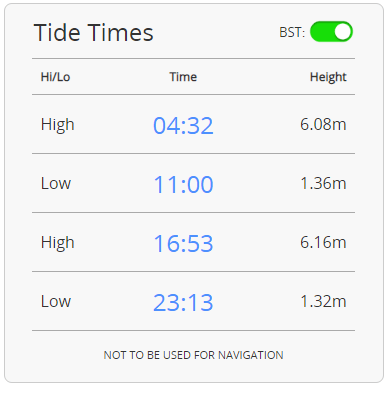
Task: Toggle the BST time switch
Action: (331, 32)
